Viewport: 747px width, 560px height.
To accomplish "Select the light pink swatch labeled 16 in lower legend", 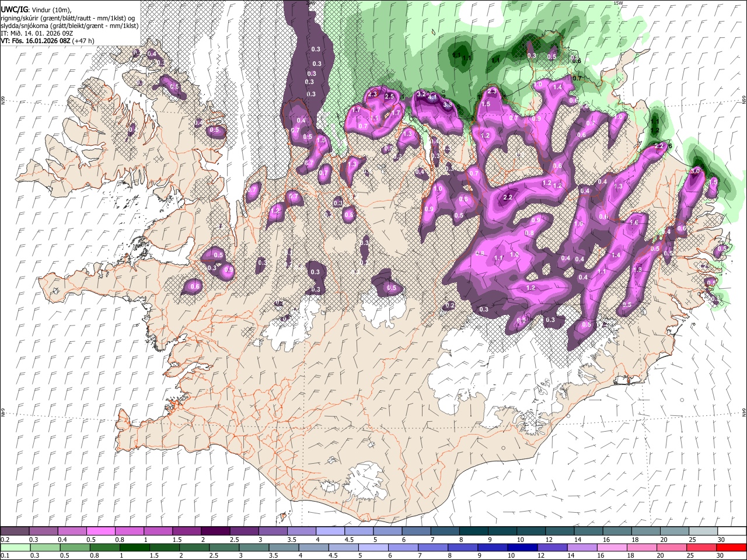I will tap(612, 547).
